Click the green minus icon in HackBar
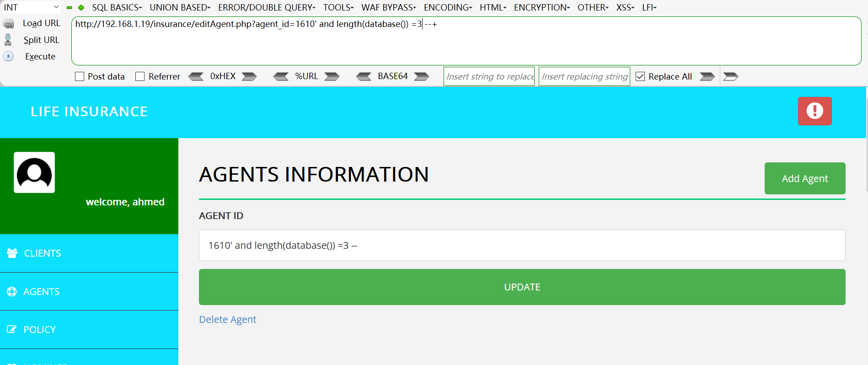This screenshot has height=365, width=868. coord(70,8)
